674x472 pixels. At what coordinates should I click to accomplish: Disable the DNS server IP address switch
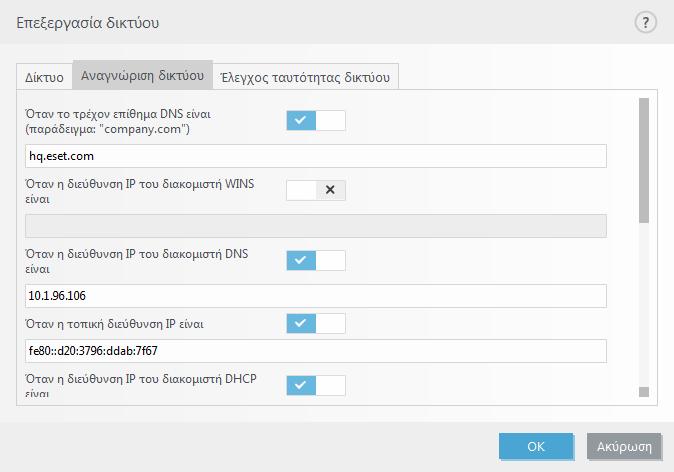316,261
